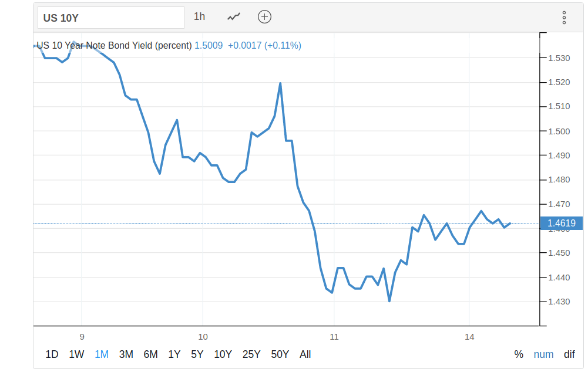Viewport: 588px width, 379px height.
Task: Show All historical data range
Action: 305,354
